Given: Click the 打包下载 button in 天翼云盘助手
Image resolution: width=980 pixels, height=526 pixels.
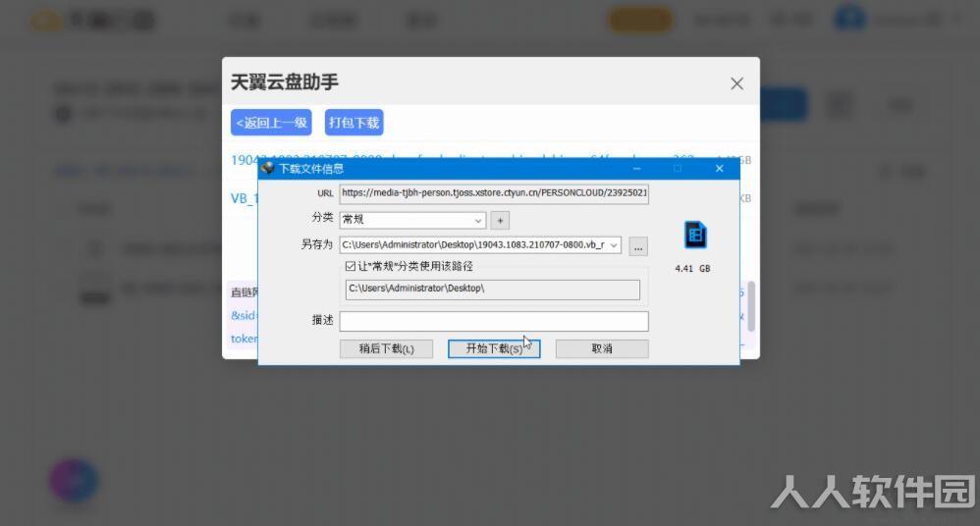Looking at the screenshot, I should tap(354, 123).
